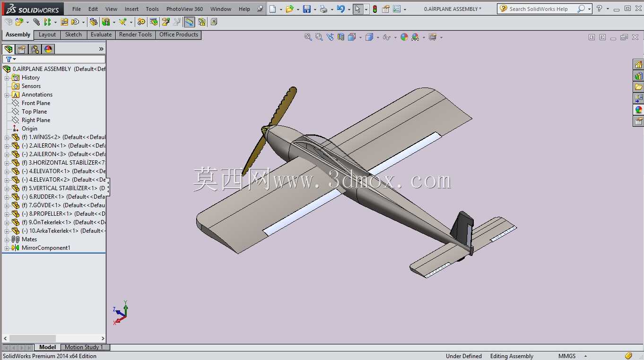Expand the Mates folder in feature tree
Screen dimensions: 644x360
7,239
